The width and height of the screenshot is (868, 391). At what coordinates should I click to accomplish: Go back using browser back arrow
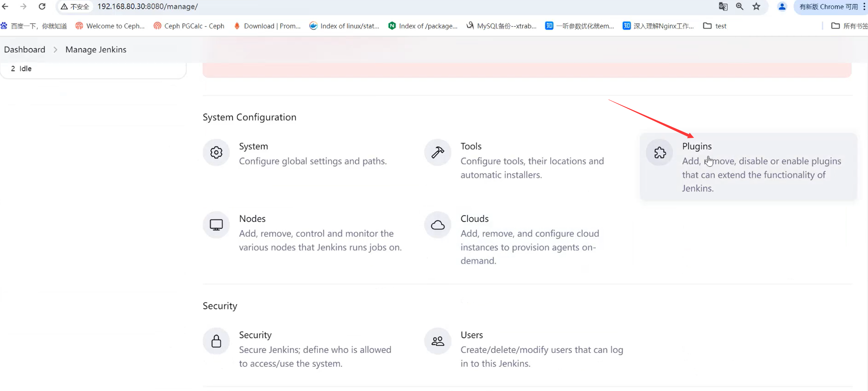coord(5,7)
